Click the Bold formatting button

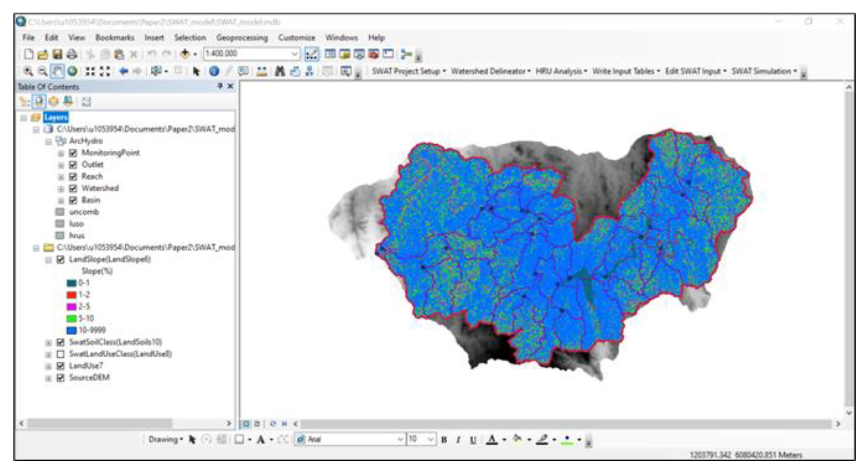444,440
